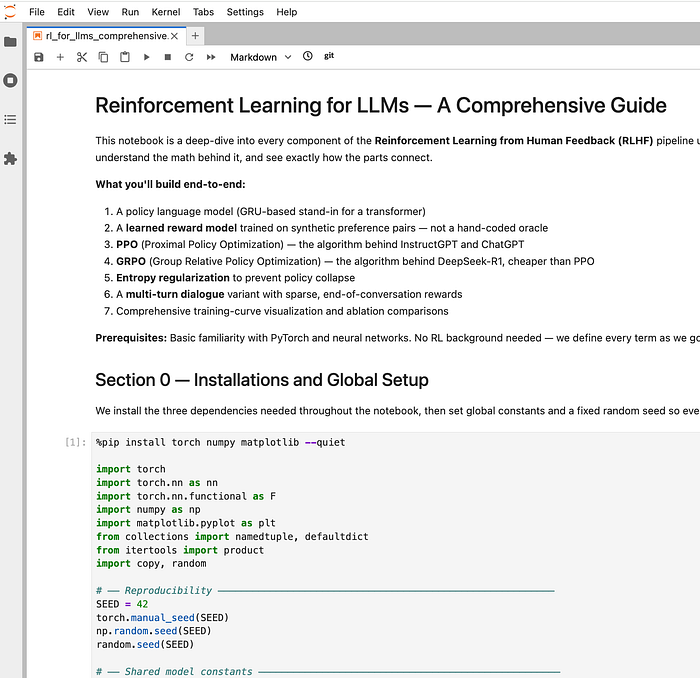Select the rl_for_llms_comprehensive notebook tab
The image size is (700, 678).
(107, 36)
